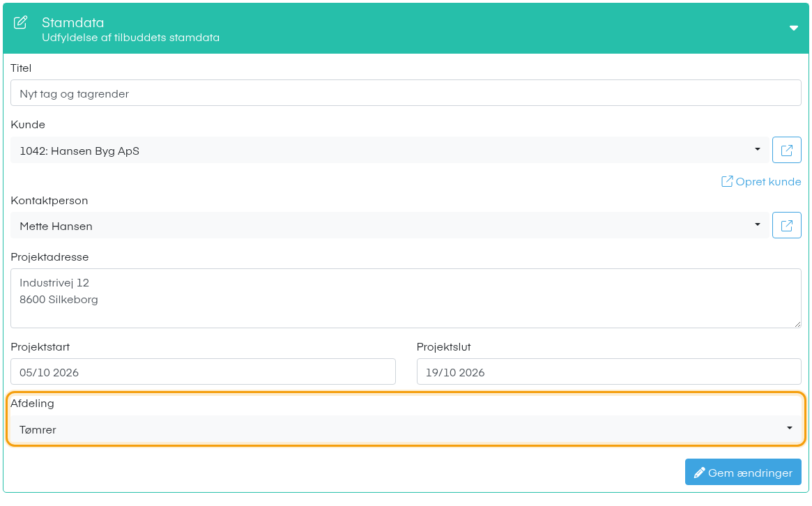The width and height of the screenshot is (812, 506).
Task: Click the Gem ændringer button
Action: pos(743,472)
